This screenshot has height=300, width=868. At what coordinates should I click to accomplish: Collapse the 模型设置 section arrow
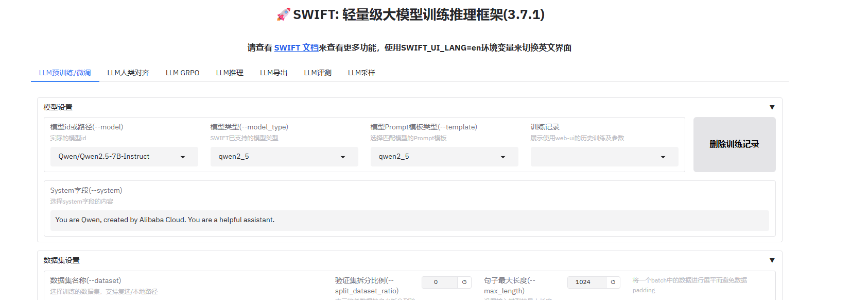tap(772, 107)
